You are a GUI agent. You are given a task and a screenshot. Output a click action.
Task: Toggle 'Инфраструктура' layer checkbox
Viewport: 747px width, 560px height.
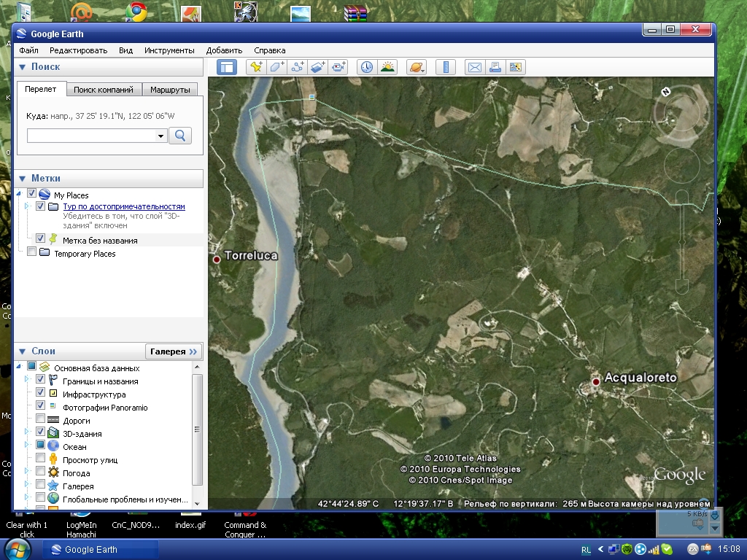click(x=41, y=392)
